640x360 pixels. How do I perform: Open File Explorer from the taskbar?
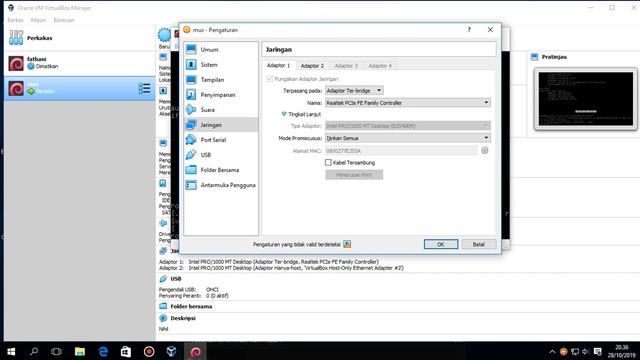click(x=80, y=351)
